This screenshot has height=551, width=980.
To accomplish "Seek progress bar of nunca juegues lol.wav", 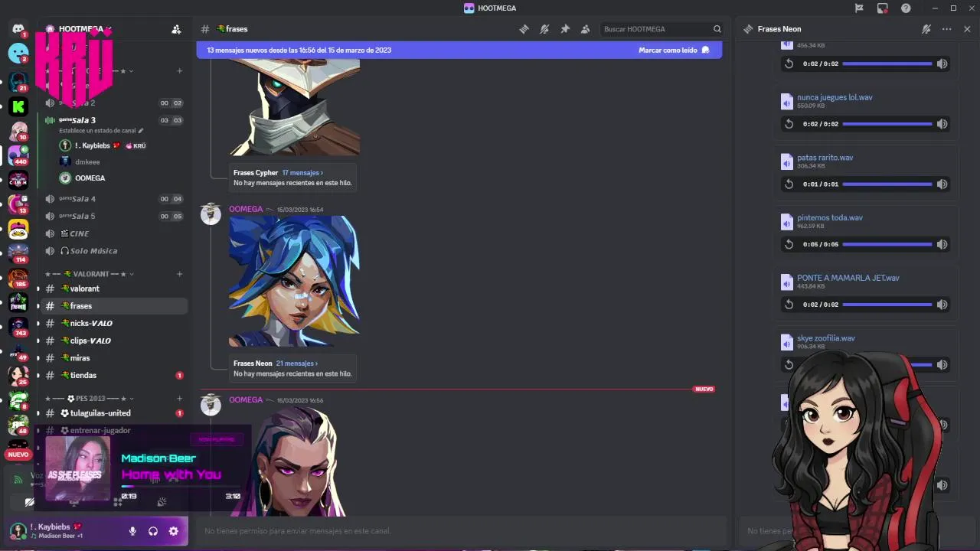I will point(887,124).
